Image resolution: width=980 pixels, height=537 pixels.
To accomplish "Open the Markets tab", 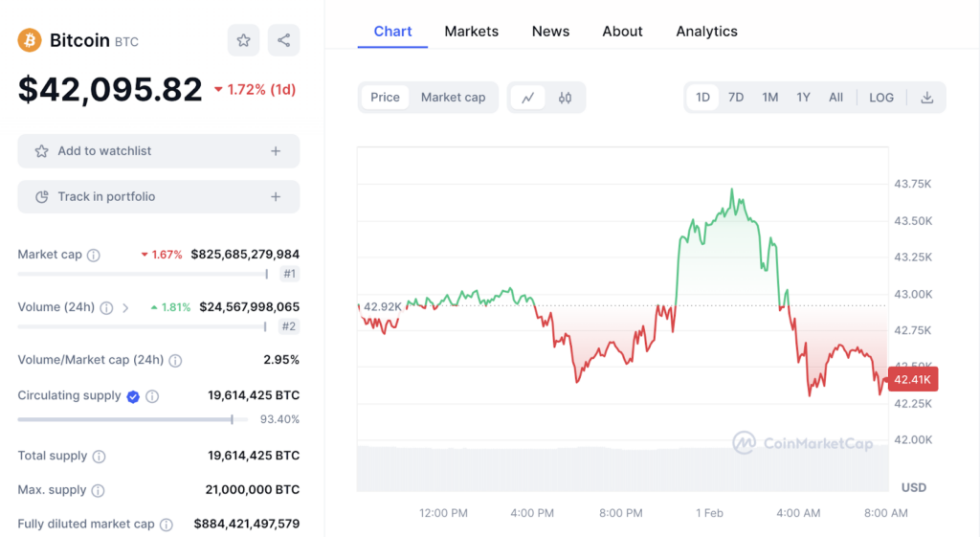I will tap(471, 32).
